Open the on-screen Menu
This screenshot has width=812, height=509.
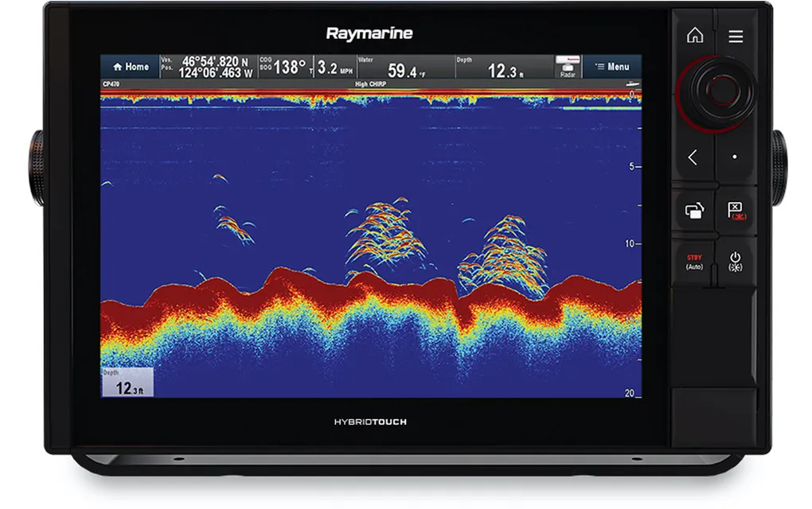click(612, 67)
